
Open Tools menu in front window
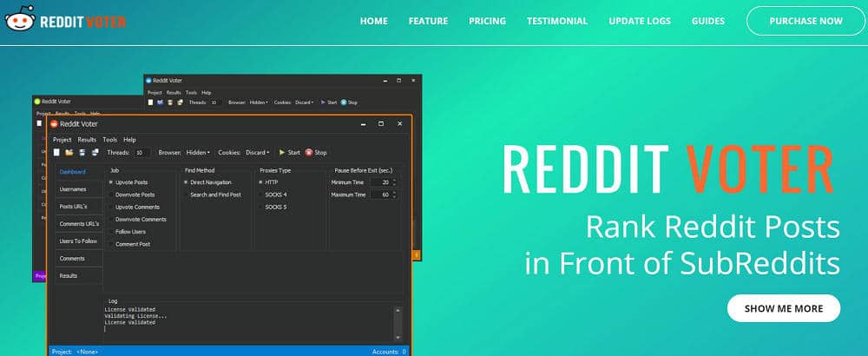[109, 140]
